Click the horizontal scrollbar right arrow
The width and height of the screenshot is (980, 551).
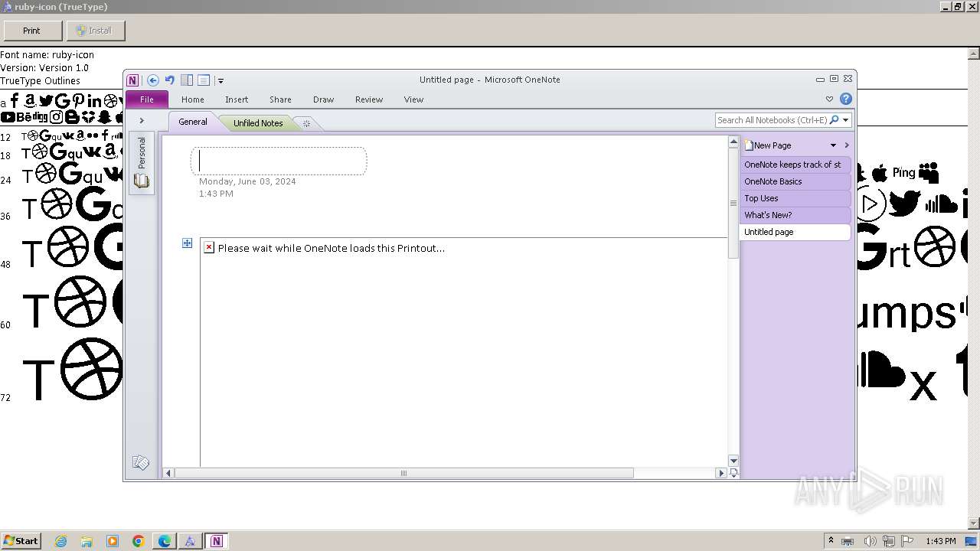point(720,473)
